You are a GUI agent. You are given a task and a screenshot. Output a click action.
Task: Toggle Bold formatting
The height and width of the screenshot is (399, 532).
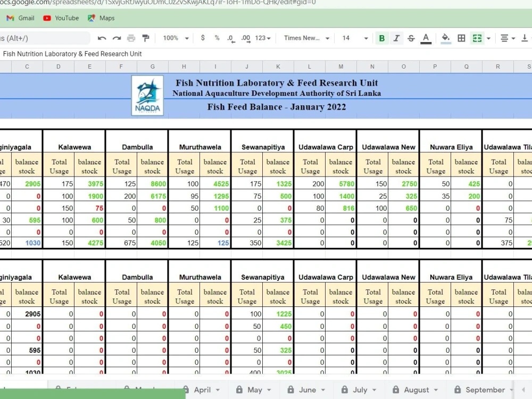(x=381, y=38)
